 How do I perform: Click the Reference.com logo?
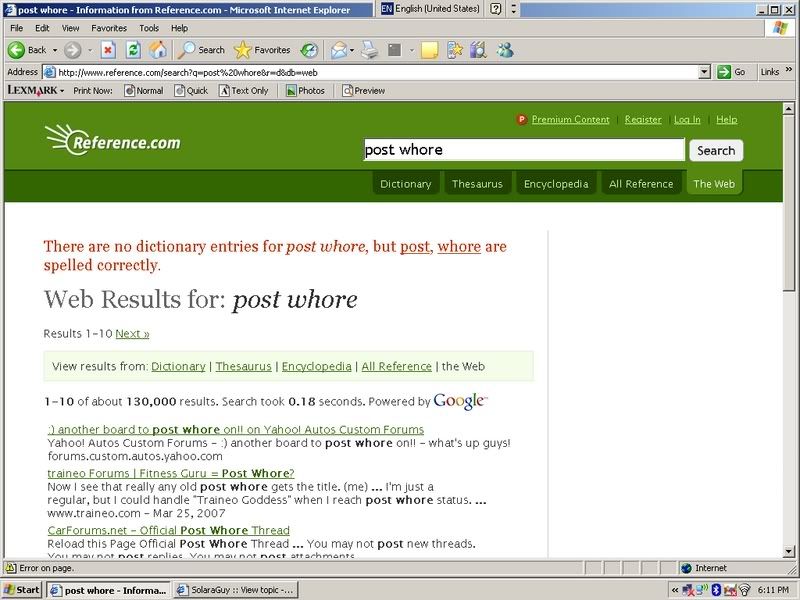(x=113, y=139)
